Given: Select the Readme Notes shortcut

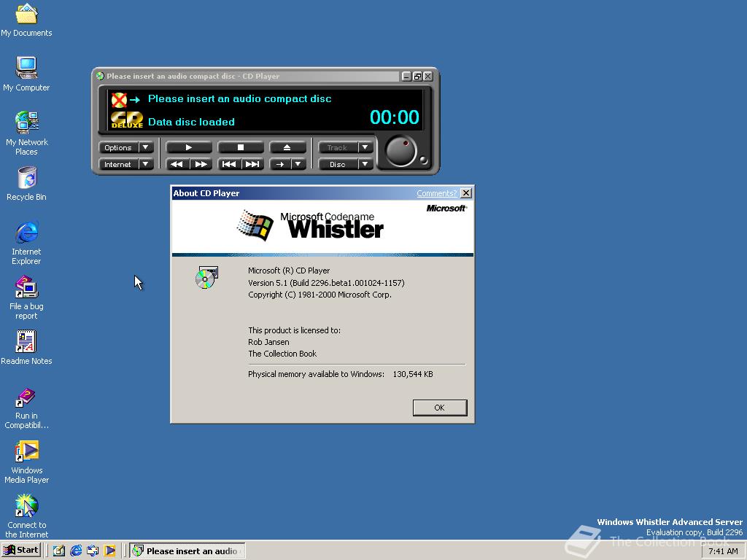Looking at the screenshot, I should 26,348.
